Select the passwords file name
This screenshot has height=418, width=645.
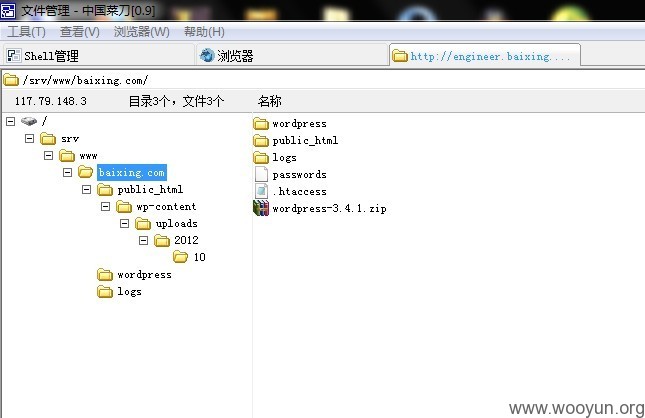(299, 174)
